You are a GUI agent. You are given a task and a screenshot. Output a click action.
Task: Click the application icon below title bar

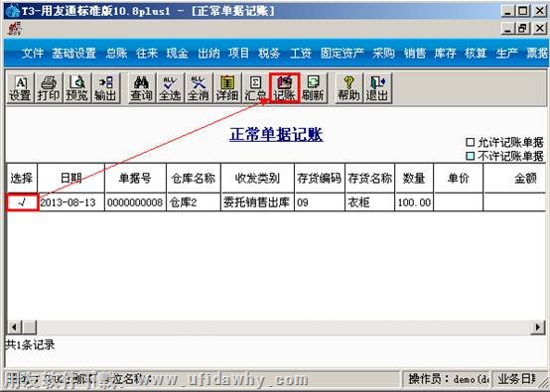[x=14, y=29]
